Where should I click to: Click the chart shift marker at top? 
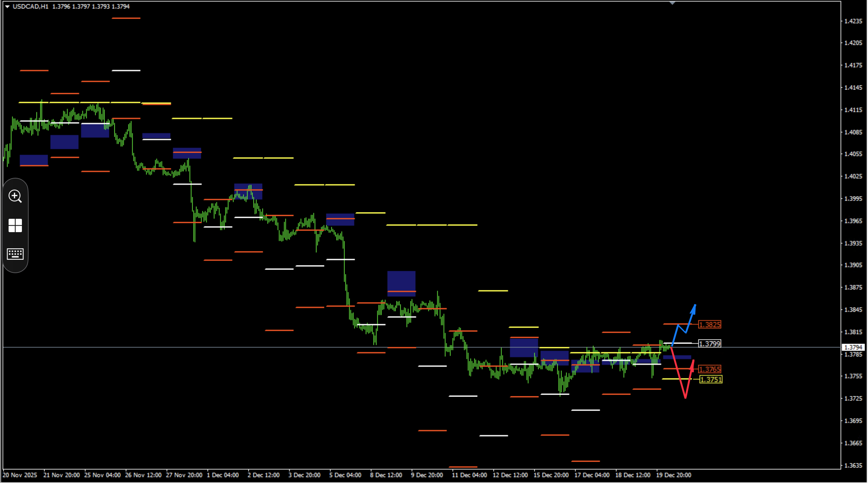[672, 3]
